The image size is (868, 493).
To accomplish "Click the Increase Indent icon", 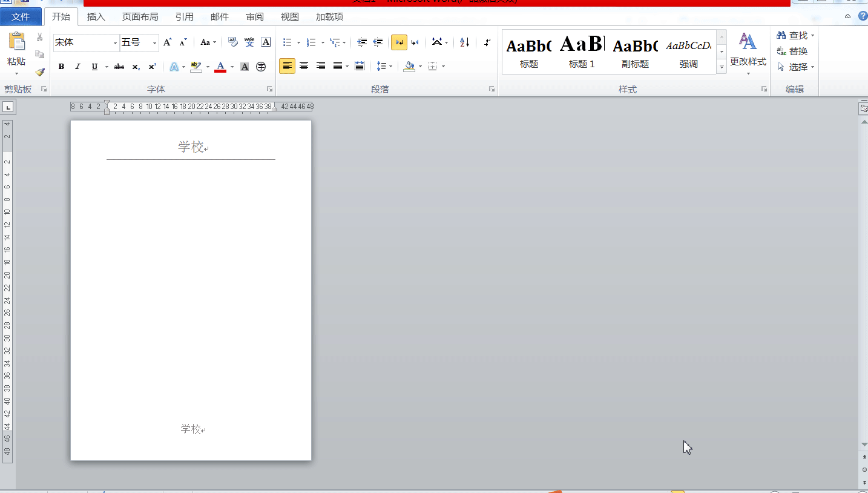I will pos(378,42).
